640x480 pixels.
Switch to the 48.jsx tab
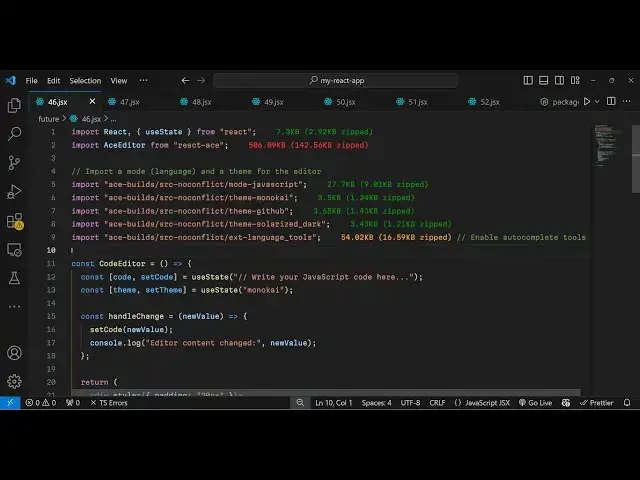click(201, 102)
